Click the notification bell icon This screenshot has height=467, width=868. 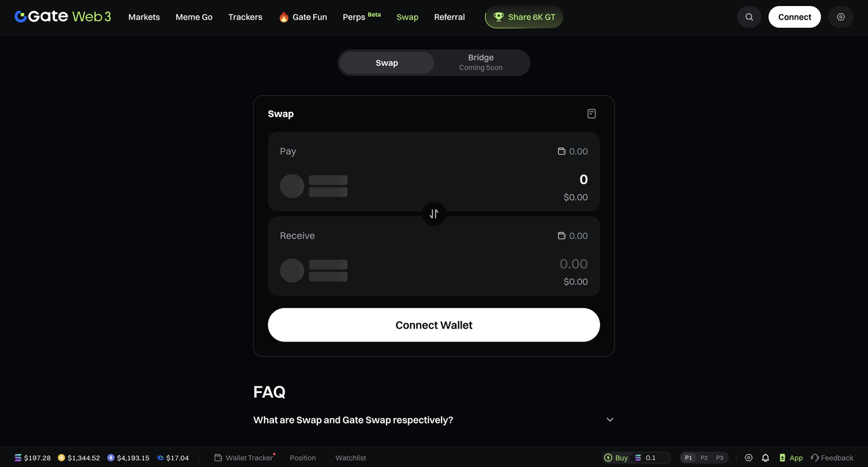766,458
